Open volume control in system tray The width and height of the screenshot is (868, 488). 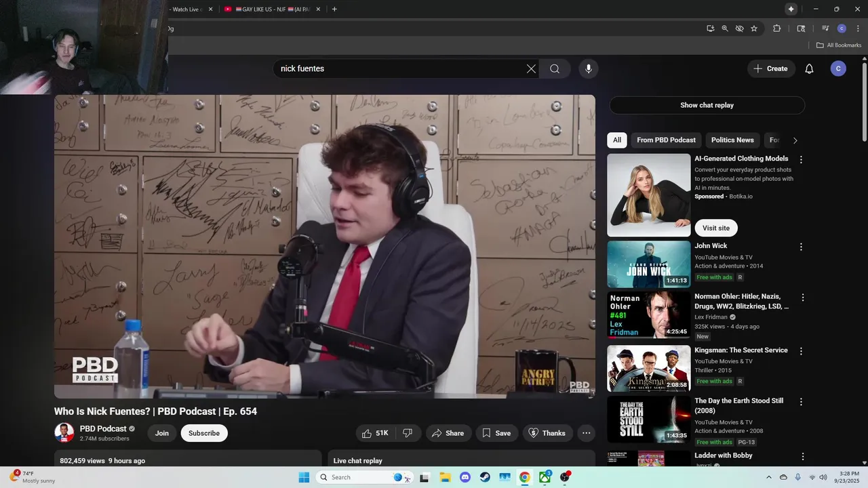click(823, 477)
